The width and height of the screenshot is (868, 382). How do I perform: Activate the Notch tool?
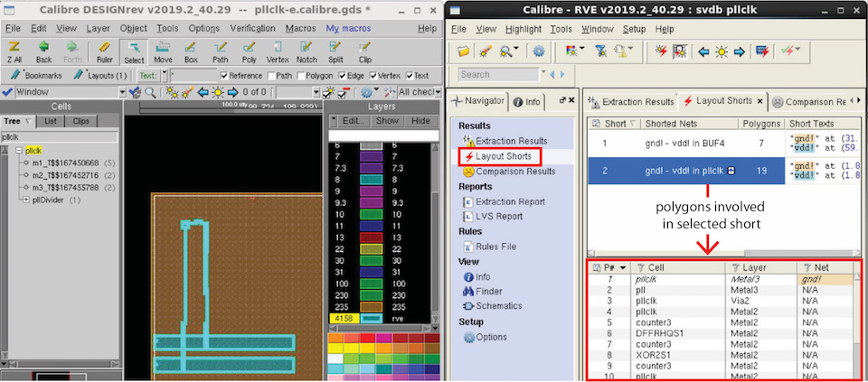[307, 52]
